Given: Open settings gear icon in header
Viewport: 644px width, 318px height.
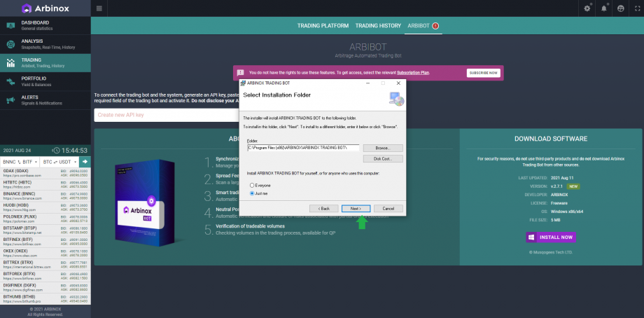Looking at the screenshot, I should pos(587,8).
